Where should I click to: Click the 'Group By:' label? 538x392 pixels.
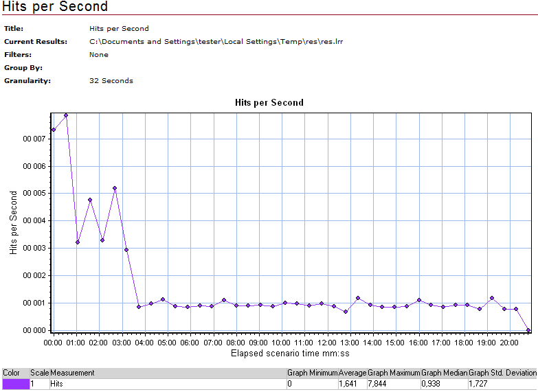click(x=23, y=67)
